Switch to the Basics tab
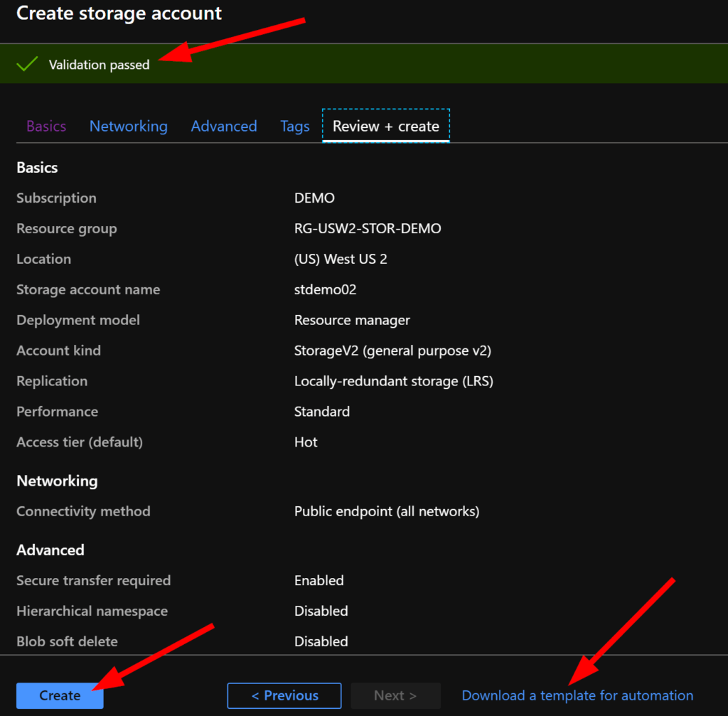This screenshot has width=728, height=716. click(x=45, y=126)
